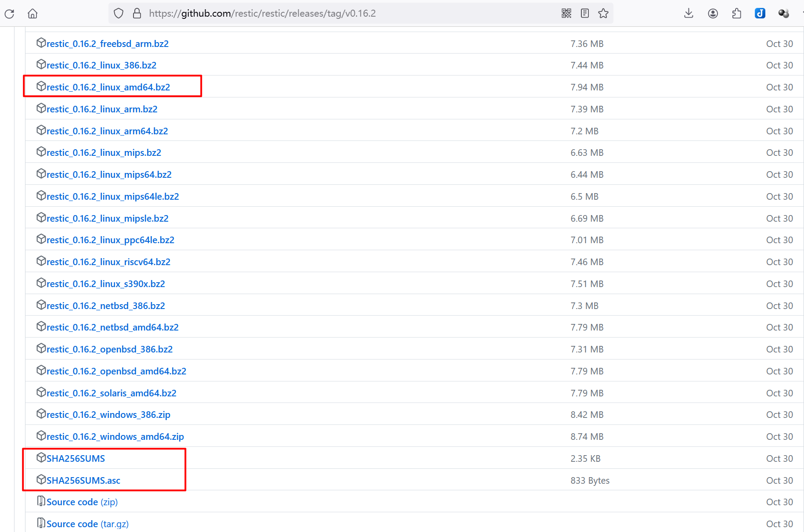Click the 833 Bytes size of SHA256SUMS.asc

[x=590, y=481]
